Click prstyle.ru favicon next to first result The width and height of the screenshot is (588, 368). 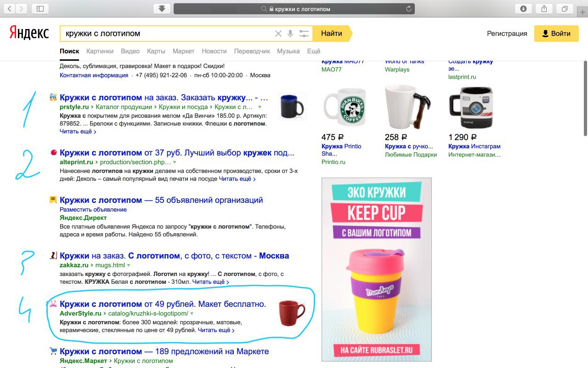(53, 97)
